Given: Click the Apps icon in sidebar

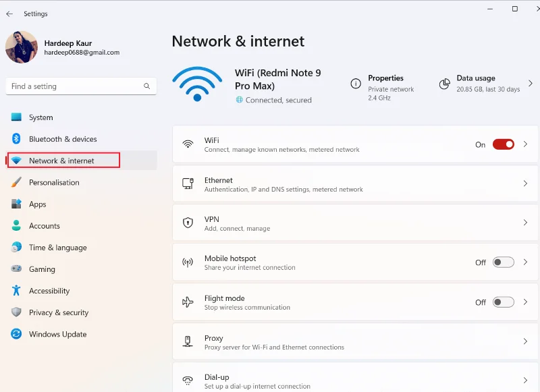Looking at the screenshot, I should coord(16,204).
